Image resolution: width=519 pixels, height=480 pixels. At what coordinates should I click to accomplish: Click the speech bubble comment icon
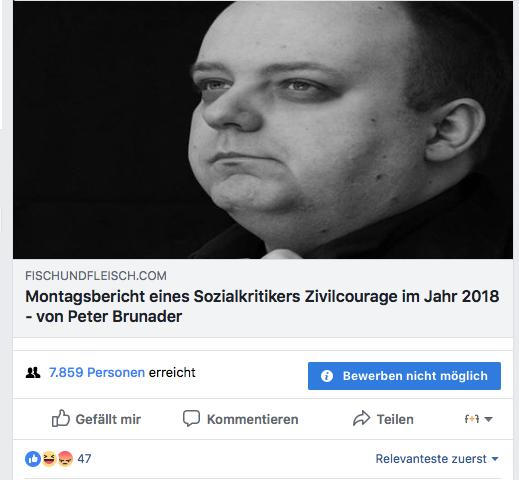(191, 418)
